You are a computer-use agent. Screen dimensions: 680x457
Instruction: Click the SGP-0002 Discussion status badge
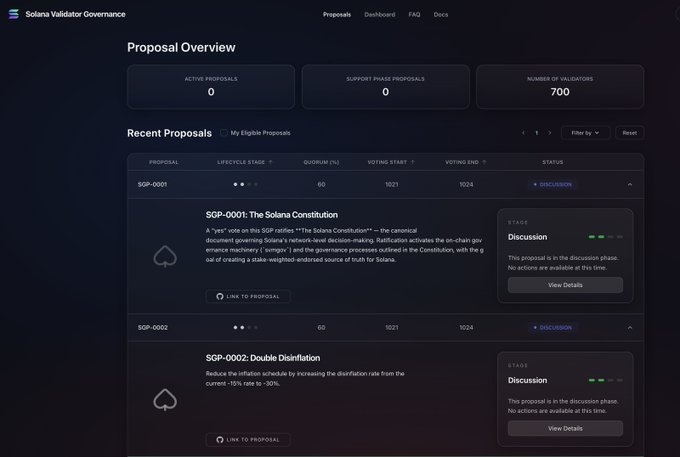552,327
